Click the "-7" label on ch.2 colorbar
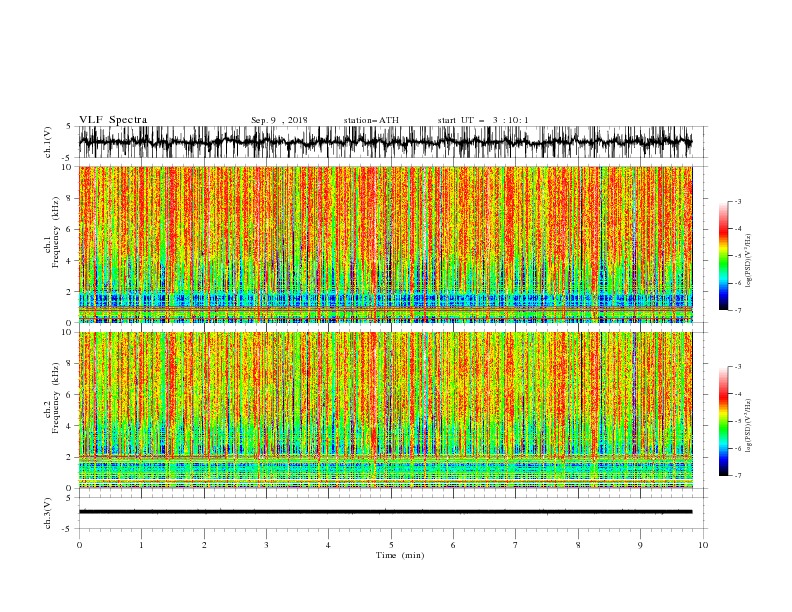This screenshot has width=792, height=612. tap(738, 476)
